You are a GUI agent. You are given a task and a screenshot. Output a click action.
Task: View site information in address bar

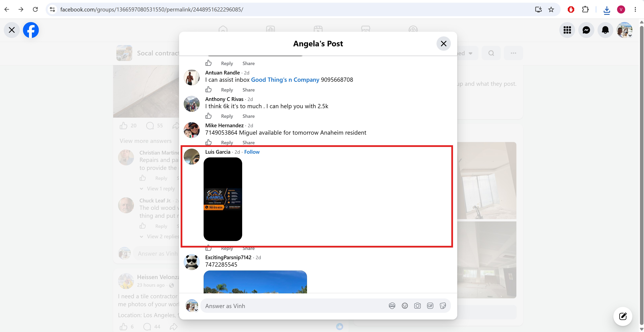[52, 9]
